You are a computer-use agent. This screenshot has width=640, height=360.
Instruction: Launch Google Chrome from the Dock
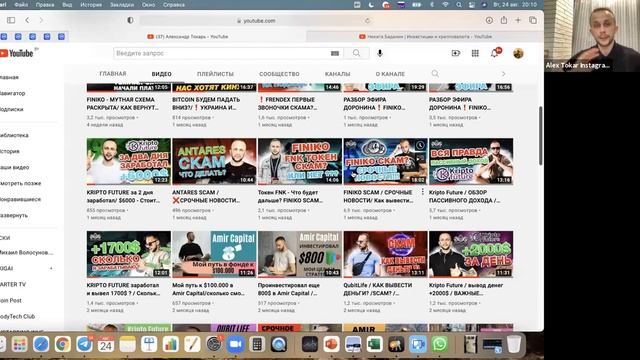[62, 344]
